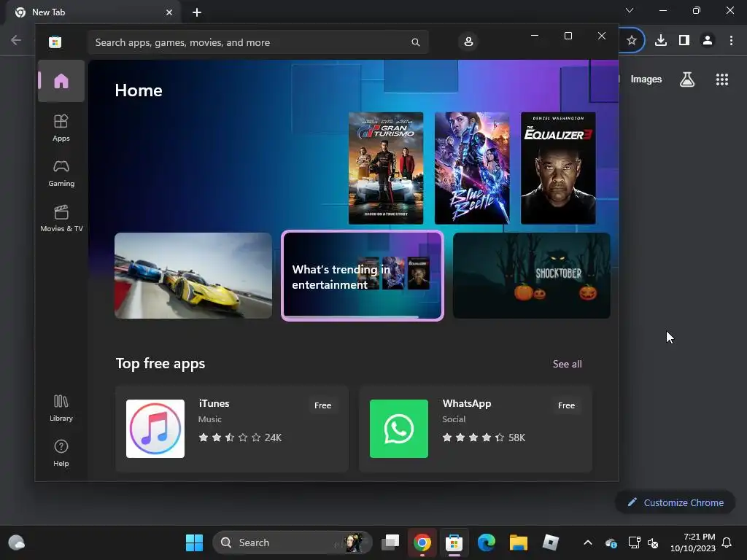Open the Search Labs flask icon in Chrome

[x=687, y=79]
